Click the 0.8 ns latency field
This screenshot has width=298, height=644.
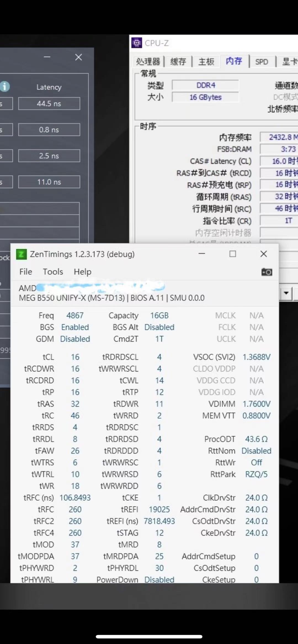[49, 130]
